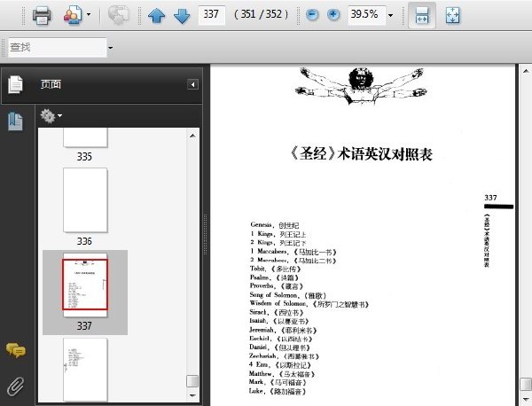Click the line starting with Mark
This screenshot has width=532, height=406.
click(278, 382)
